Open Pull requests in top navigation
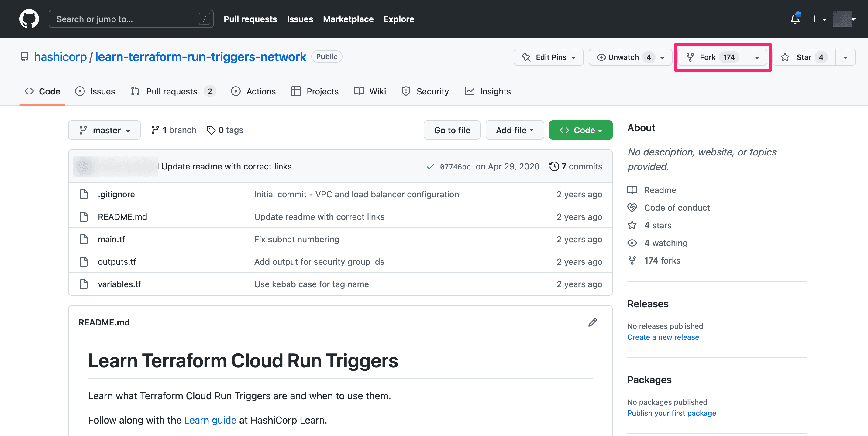 point(250,19)
